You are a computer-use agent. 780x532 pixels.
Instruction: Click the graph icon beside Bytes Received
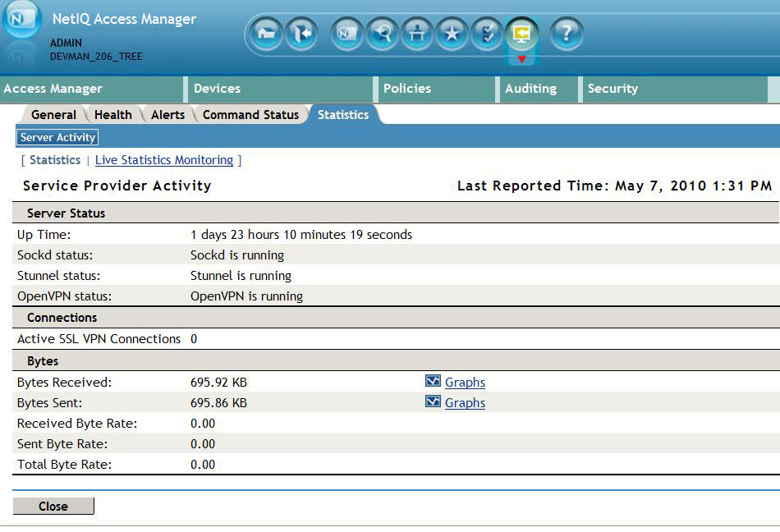pos(433,382)
